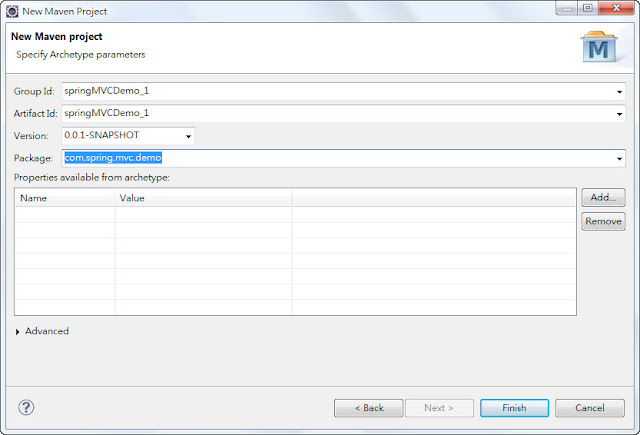Screen dimensions: 640x435
Task: Minimize the New Maven Project window
Action: pos(567,8)
